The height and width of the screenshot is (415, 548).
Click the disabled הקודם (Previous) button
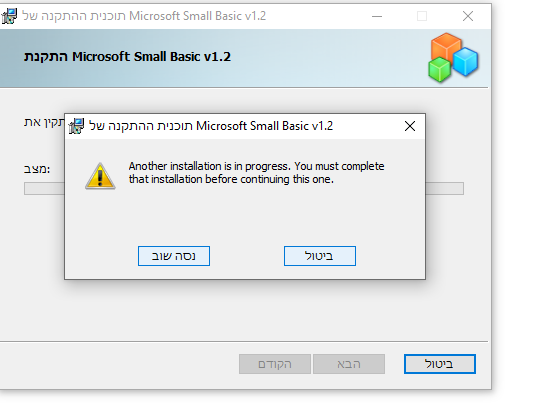tap(275, 364)
